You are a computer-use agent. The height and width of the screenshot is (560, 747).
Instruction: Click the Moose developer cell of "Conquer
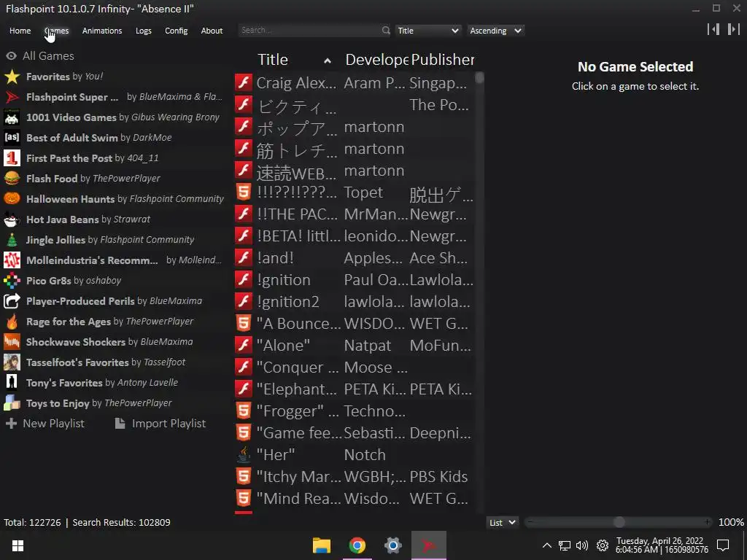(x=376, y=367)
